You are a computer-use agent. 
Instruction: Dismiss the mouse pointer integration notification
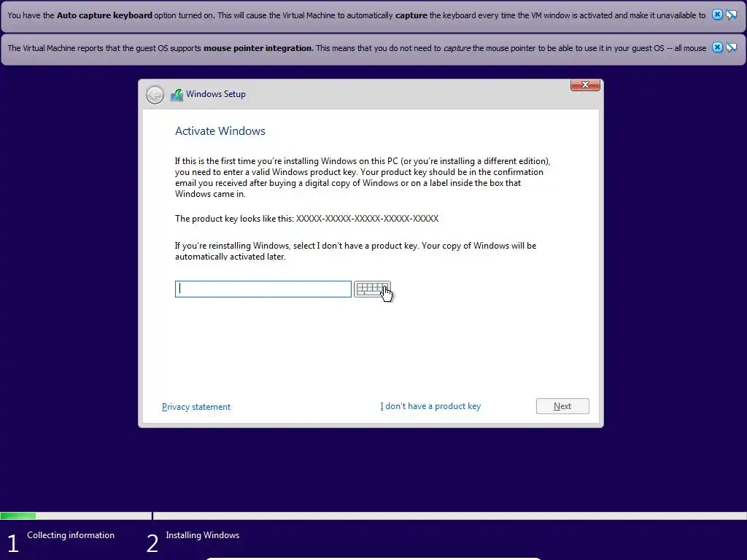click(717, 47)
